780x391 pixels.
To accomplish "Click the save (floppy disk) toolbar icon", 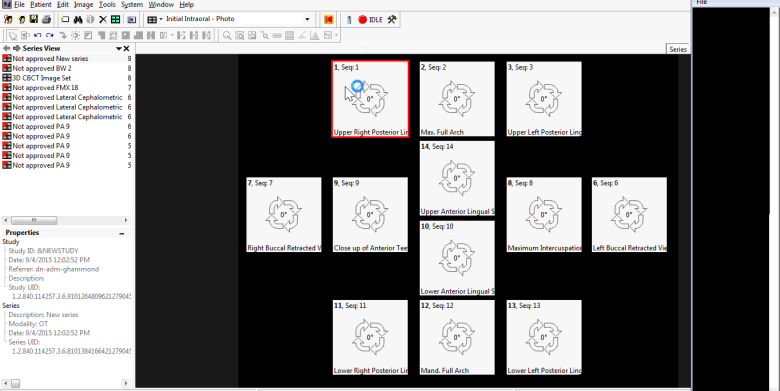I will 33,19.
